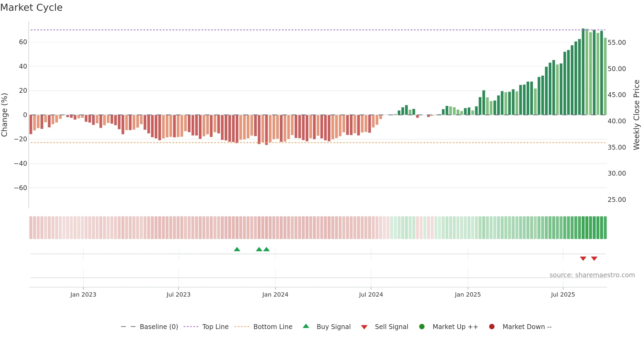Click the −60 tick on Change axis
Viewport: 644px width, 362px height.
pos(21,188)
